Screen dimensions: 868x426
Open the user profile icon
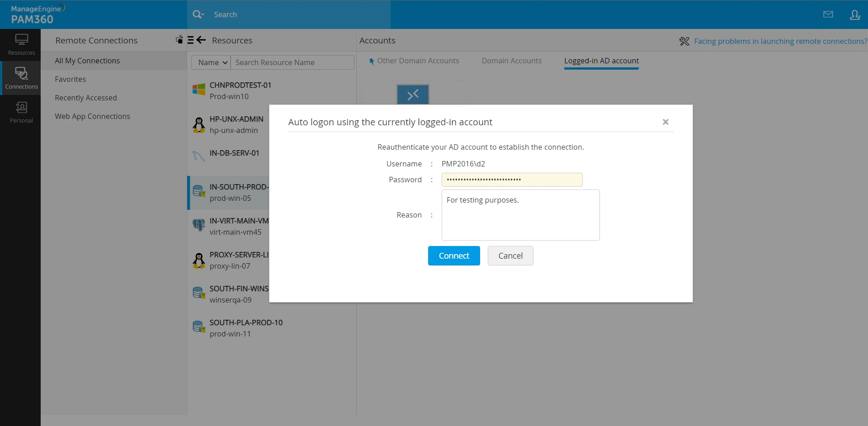pyautogui.click(x=855, y=14)
